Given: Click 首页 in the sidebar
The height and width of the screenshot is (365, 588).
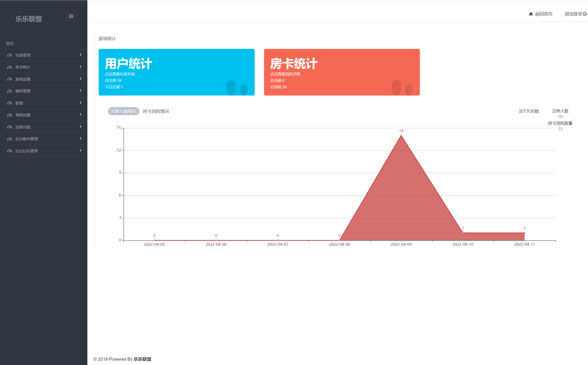Looking at the screenshot, I should [x=10, y=43].
